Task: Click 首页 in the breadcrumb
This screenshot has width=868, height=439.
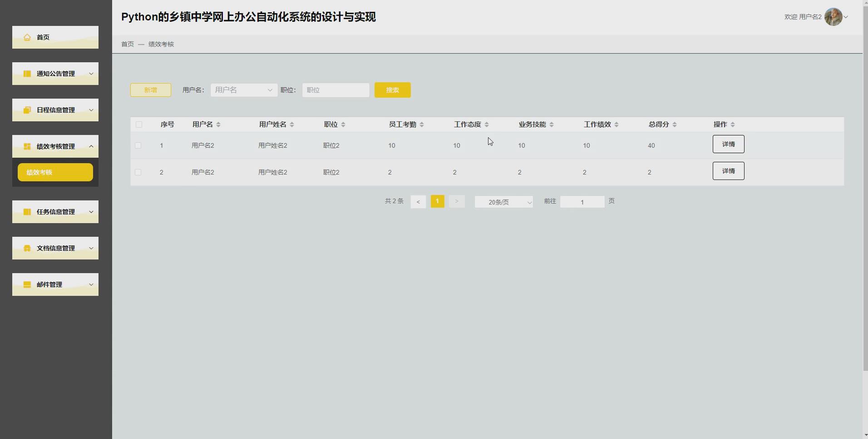Action: (127, 44)
